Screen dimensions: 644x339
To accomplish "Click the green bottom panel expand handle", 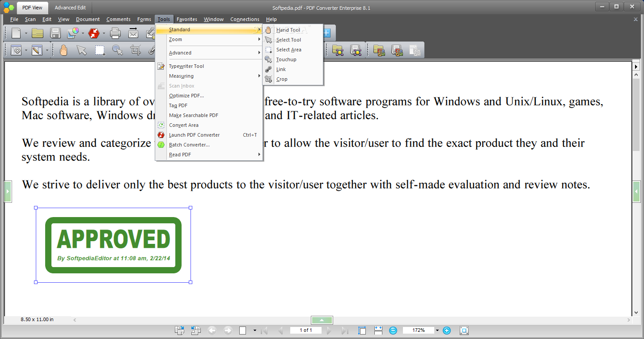I will coord(322,320).
